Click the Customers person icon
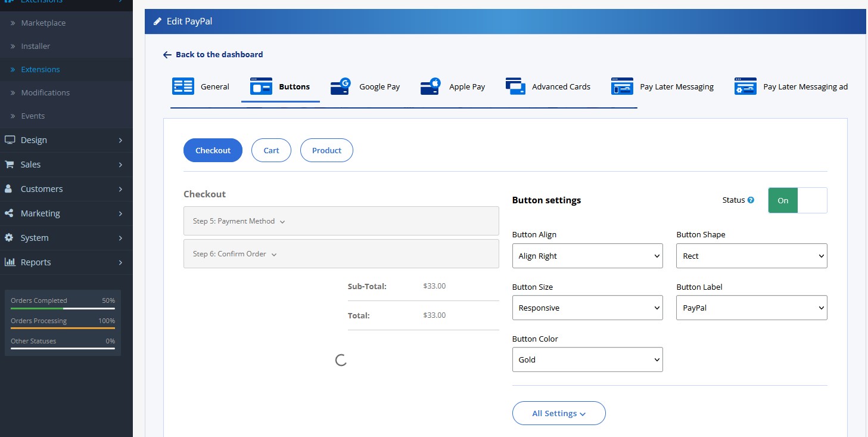The width and height of the screenshot is (868, 437). click(x=9, y=189)
